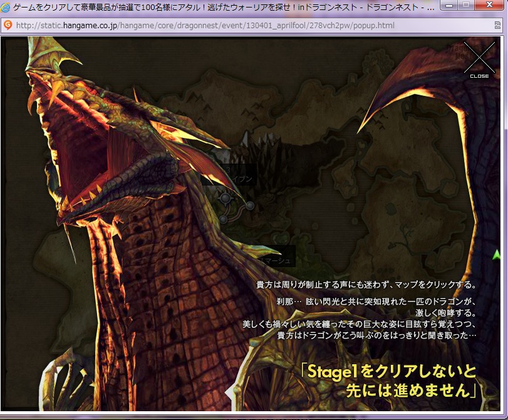Click the line starting 美しくも禍々しい気を纏った

[x=360, y=324]
